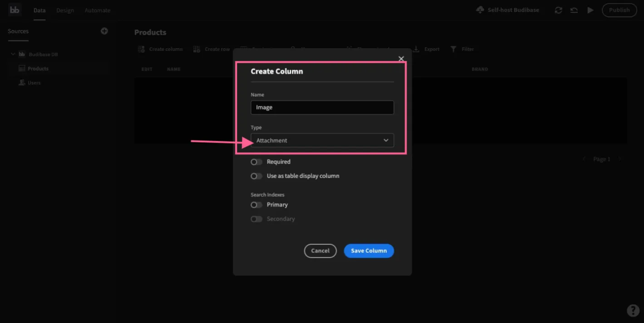Click the Budibase logo icon
The image size is (644, 323).
point(15,10)
